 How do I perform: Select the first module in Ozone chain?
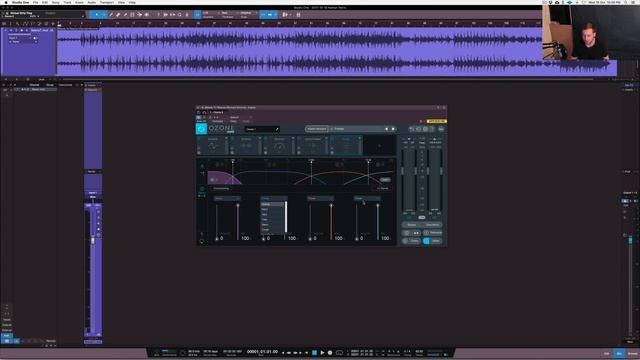tap(213, 145)
